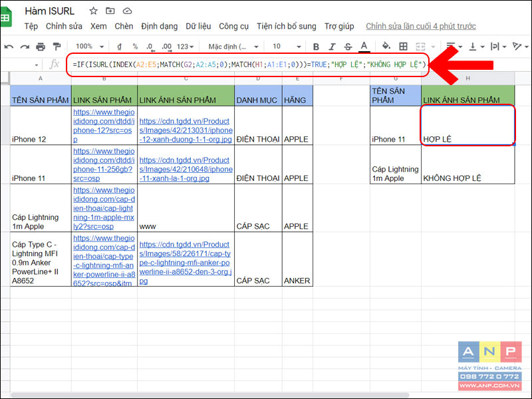Screen dimensions: 532x399
Task: Select the 'HÃNG' header cell
Action: 297,96
